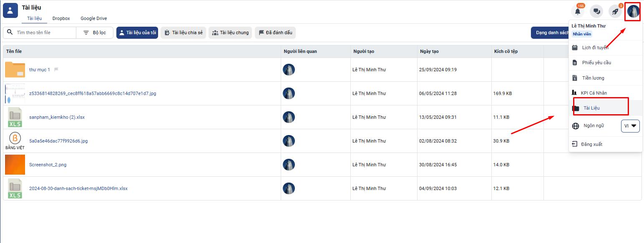
Task: Click the flag icon beside thư mục 1
Action: 56,70
